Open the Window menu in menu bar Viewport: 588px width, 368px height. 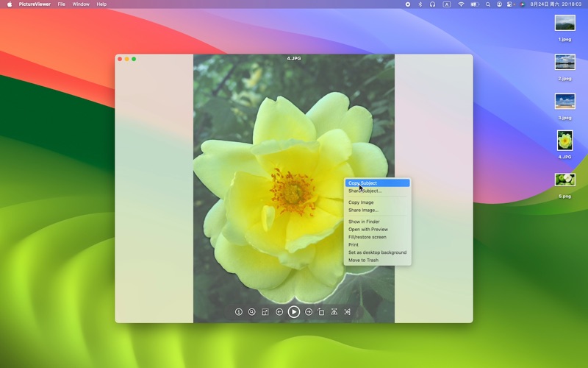coord(81,4)
